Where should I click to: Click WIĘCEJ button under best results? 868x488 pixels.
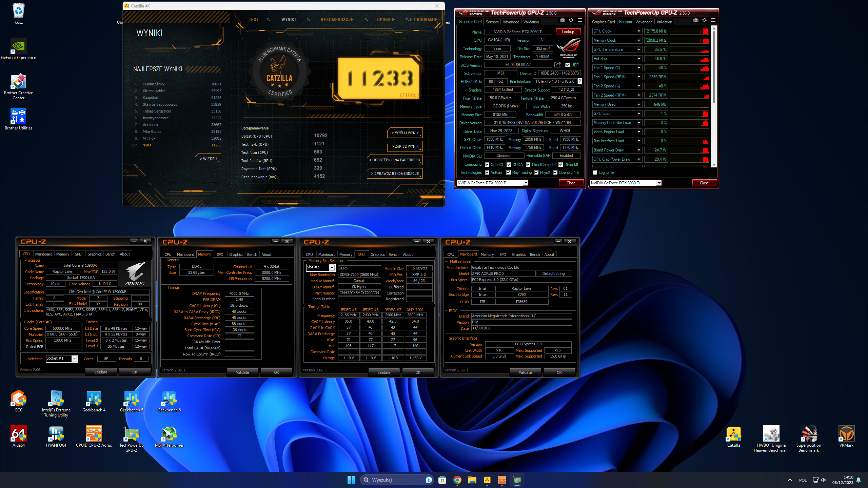[208, 159]
